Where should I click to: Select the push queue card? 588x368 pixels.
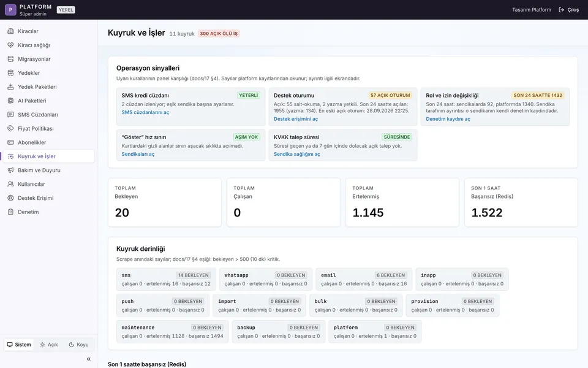coord(163,305)
